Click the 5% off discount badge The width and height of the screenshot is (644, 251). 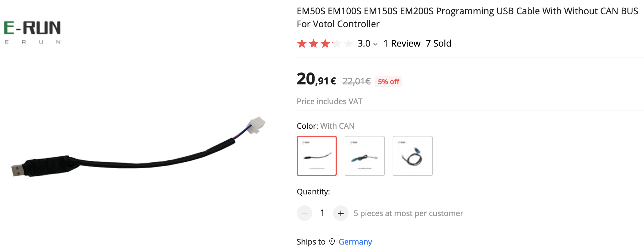(388, 82)
